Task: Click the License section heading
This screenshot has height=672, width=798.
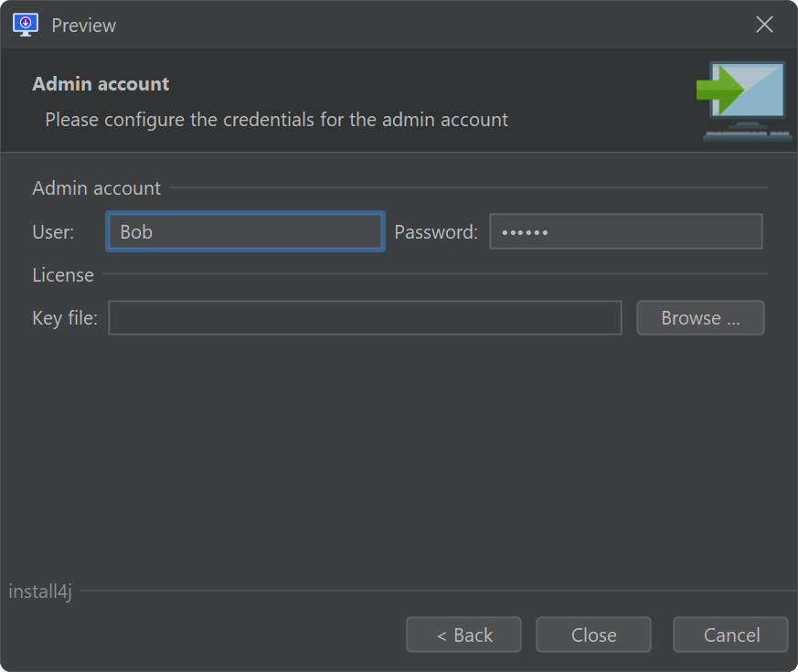Action: click(x=63, y=275)
